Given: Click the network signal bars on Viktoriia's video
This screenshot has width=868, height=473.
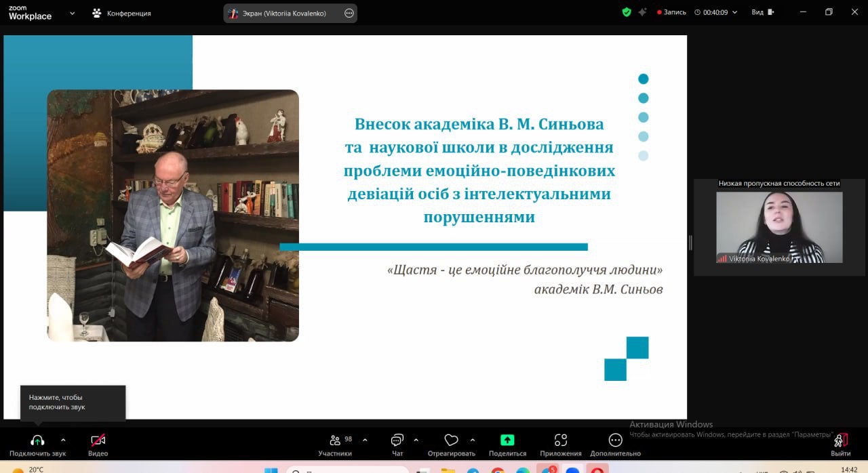Looking at the screenshot, I should coord(723,258).
